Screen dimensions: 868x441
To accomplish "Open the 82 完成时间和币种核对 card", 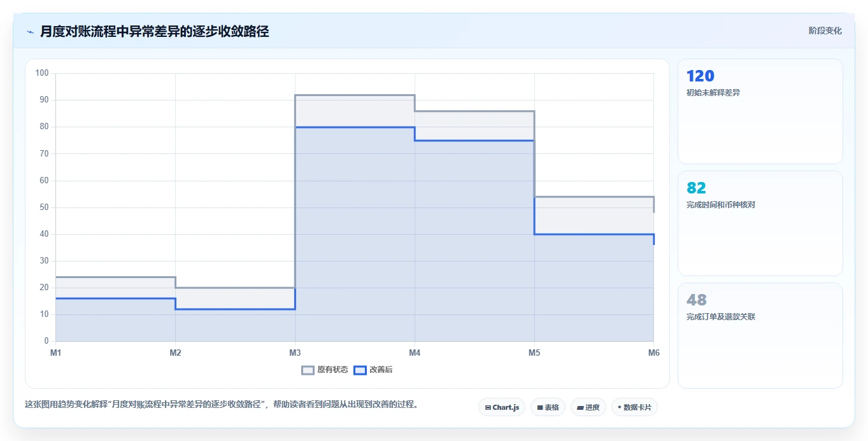I will pyautogui.click(x=760, y=223).
